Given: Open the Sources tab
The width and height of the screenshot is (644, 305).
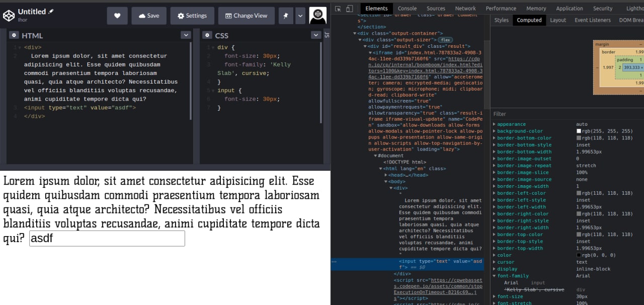Looking at the screenshot, I should tap(436, 9).
